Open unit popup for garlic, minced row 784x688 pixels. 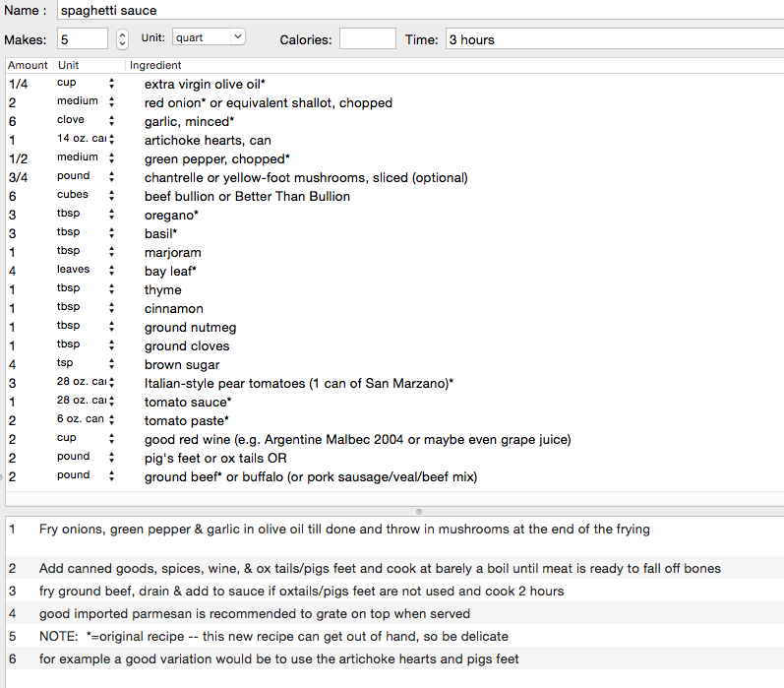(x=111, y=121)
